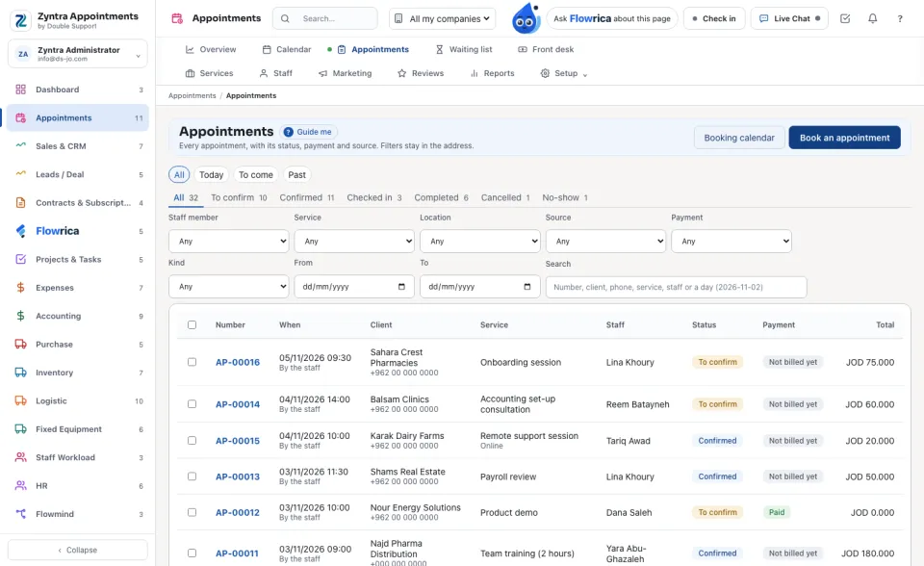Open the tasks checklist icon in header
The width and height of the screenshot is (924, 566).
tap(845, 18)
